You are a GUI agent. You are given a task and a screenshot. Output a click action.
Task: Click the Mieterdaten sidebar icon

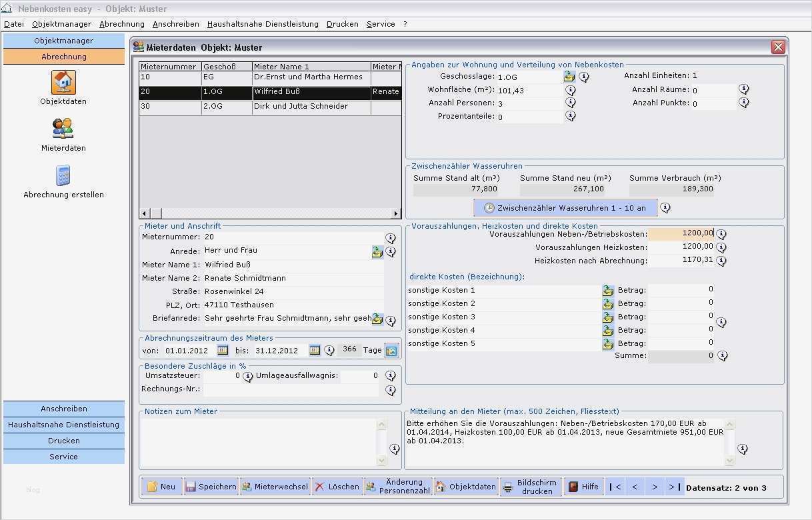click(x=63, y=129)
